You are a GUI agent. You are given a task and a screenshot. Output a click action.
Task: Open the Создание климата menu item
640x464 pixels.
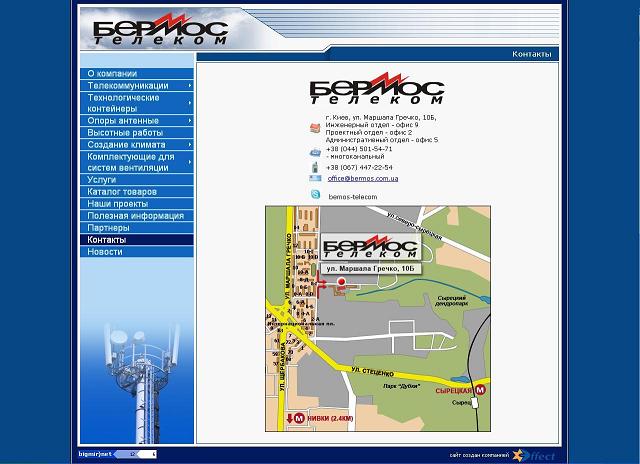[x=137, y=144]
